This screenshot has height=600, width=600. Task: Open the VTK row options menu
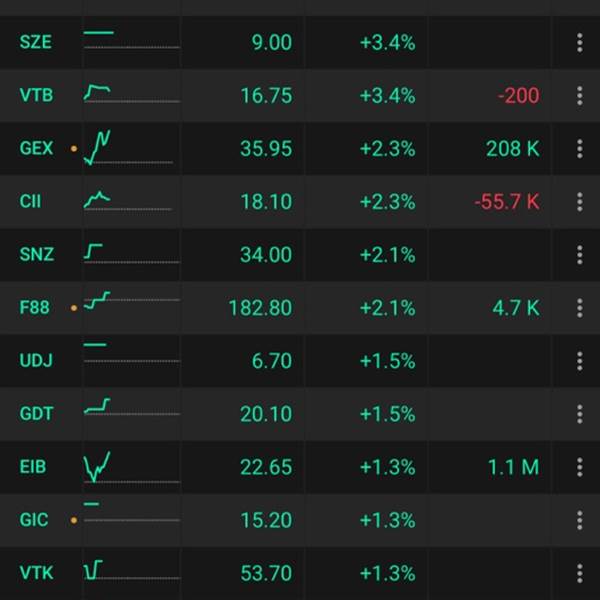click(x=579, y=573)
